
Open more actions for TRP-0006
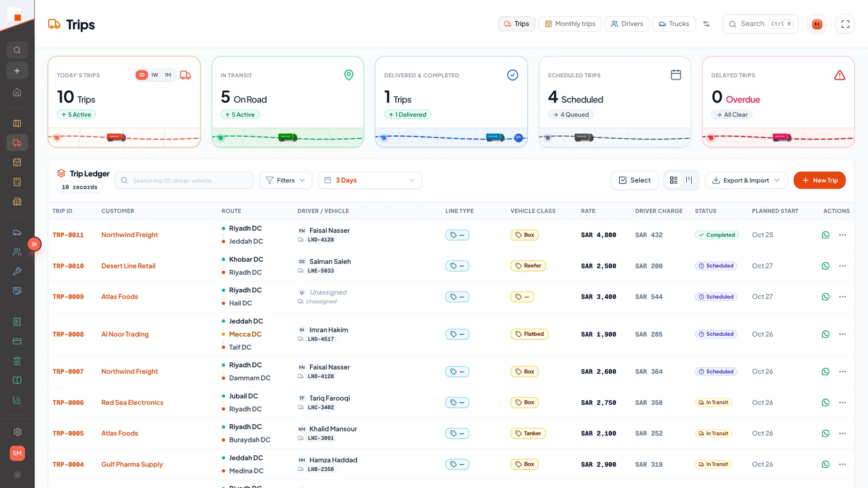coord(842,403)
